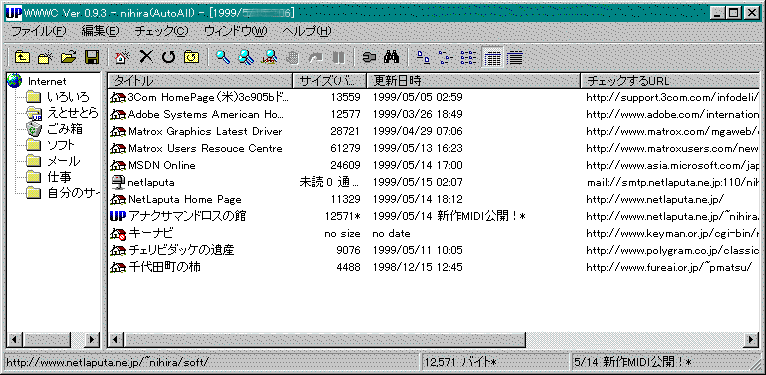Image resolution: width=766 pixels, height=375 pixels.
Task: Click the grayed pause icon
Action: click(x=338, y=57)
